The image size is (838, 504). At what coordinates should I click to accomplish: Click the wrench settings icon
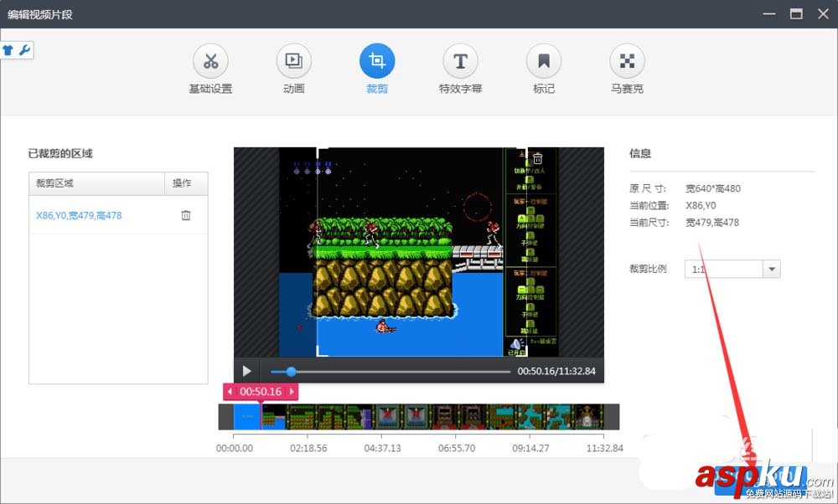coord(25,49)
